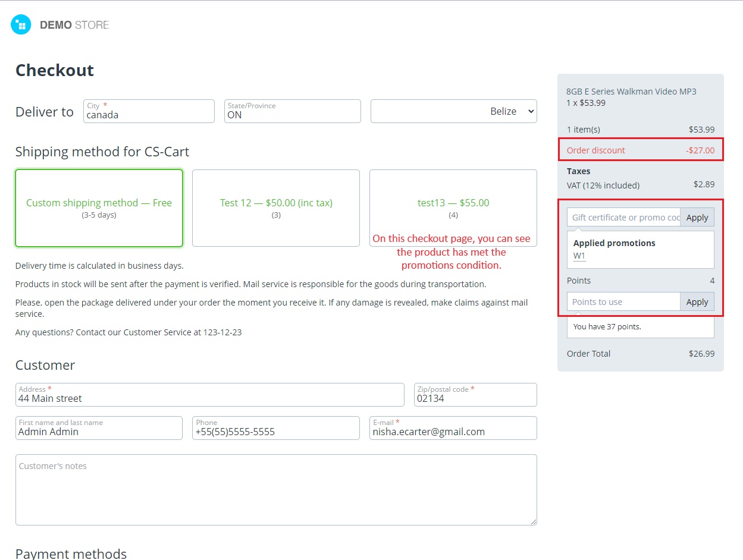Click the Shipping method for CS-Cart heading
This screenshot has height=560, width=743.
tap(102, 152)
